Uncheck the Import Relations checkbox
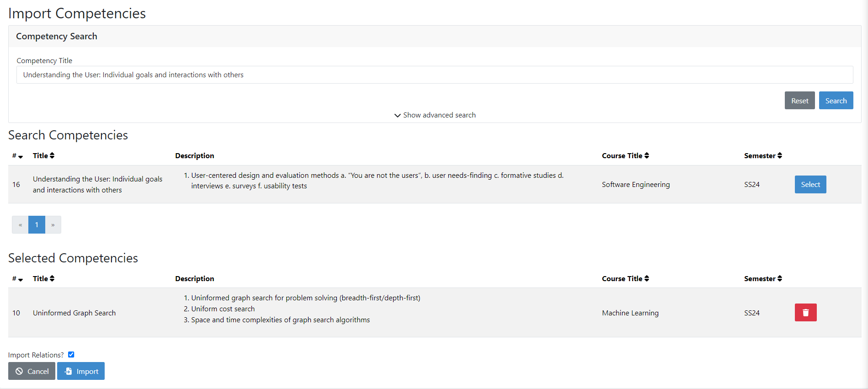Image resolution: width=868 pixels, height=389 pixels. pyautogui.click(x=71, y=355)
